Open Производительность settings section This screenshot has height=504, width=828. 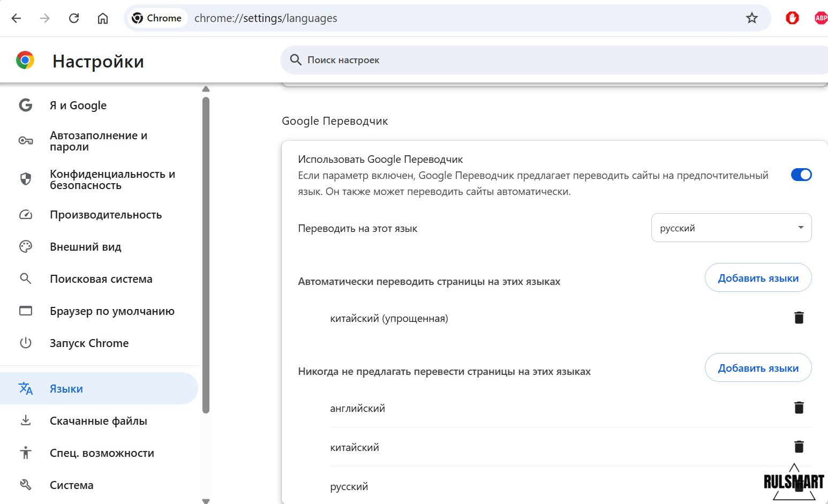pyautogui.click(x=100, y=215)
